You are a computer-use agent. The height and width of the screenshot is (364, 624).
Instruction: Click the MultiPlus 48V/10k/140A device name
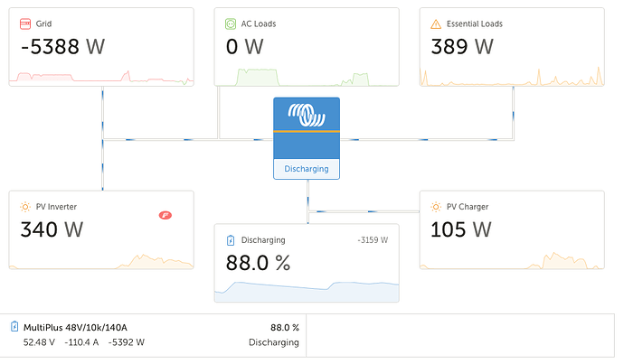coord(75,328)
